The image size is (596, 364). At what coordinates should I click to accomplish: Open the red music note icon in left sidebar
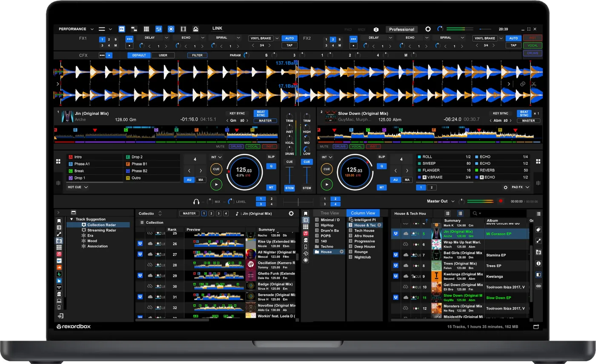(x=59, y=254)
